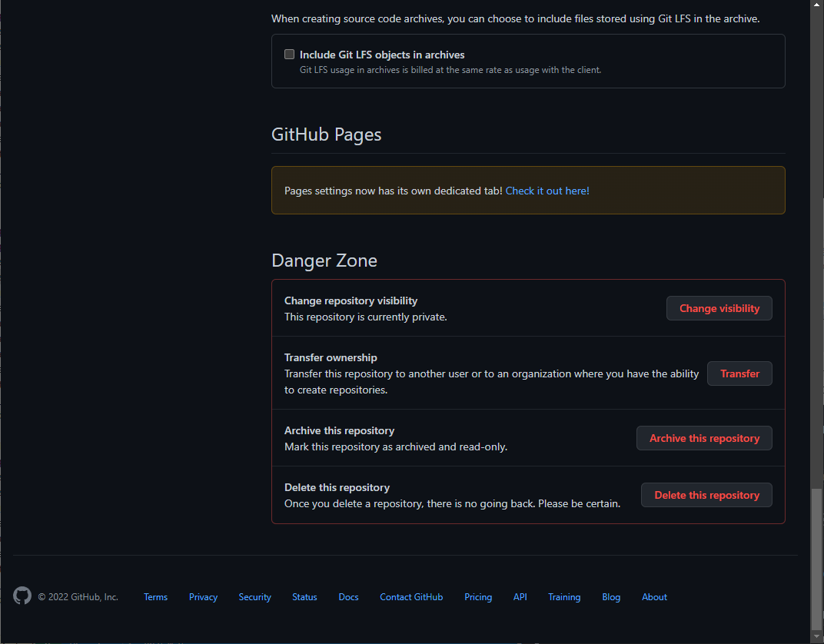
Task: Open the Privacy footer link
Action: (204, 596)
